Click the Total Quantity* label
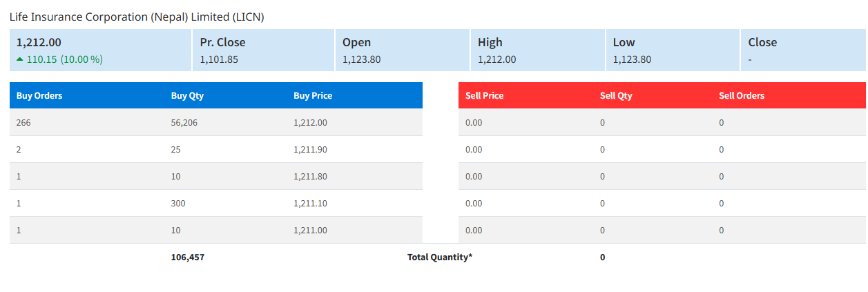The image size is (868, 292). [x=440, y=257]
